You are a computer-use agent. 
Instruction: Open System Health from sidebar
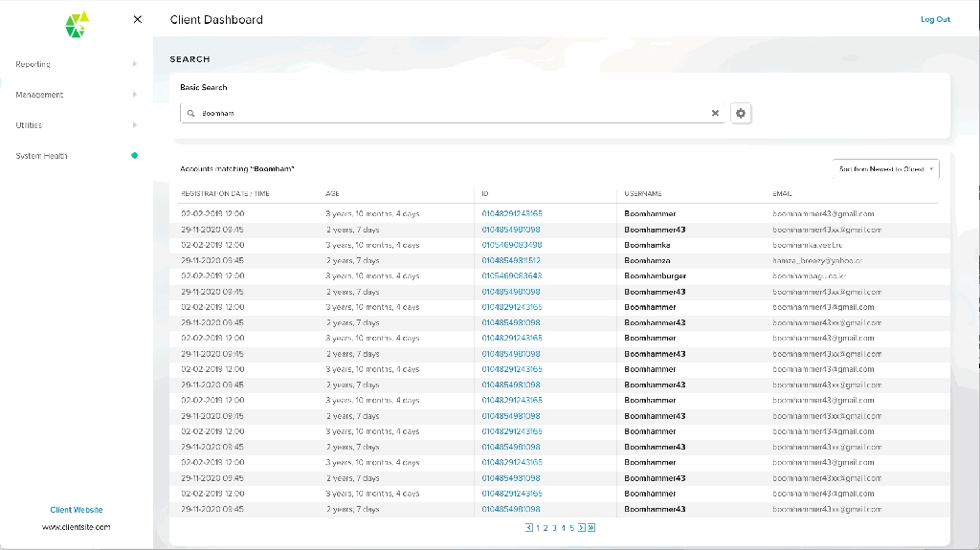click(41, 156)
